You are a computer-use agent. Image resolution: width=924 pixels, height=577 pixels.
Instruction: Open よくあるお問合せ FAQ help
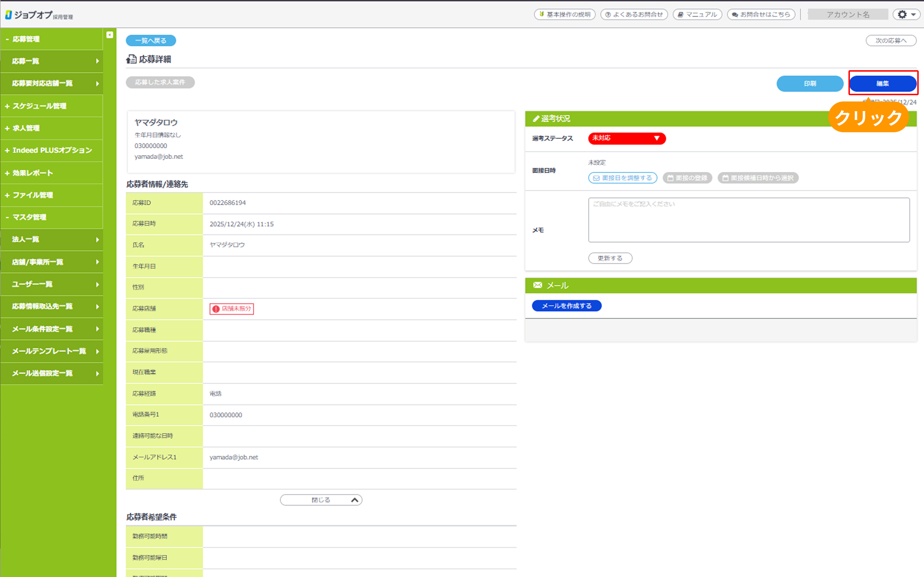(x=634, y=14)
